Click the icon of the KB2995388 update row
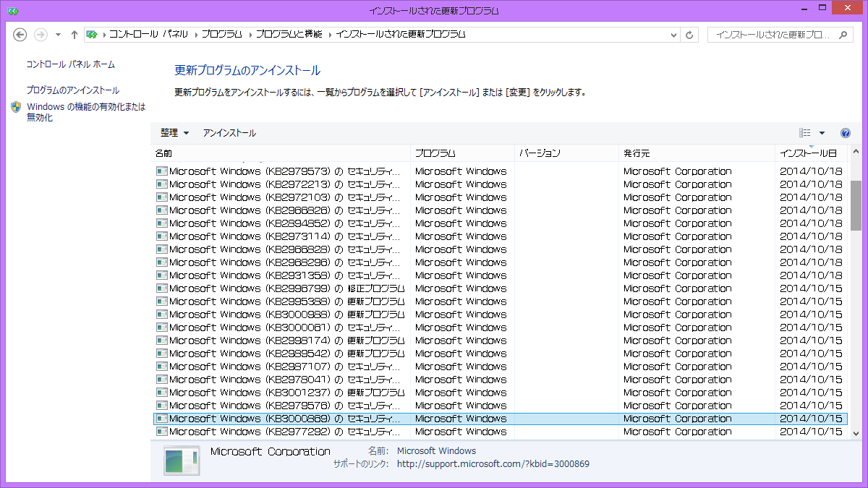The width and height of the screenshot is (868, 488). pos(162,301)
